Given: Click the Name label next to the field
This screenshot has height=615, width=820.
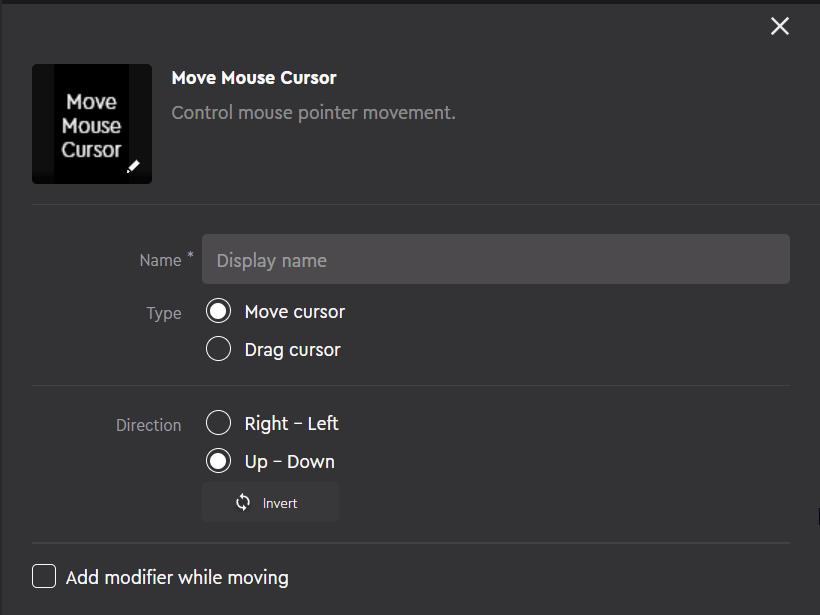Looking at the screenshot, I should [160, 259].
